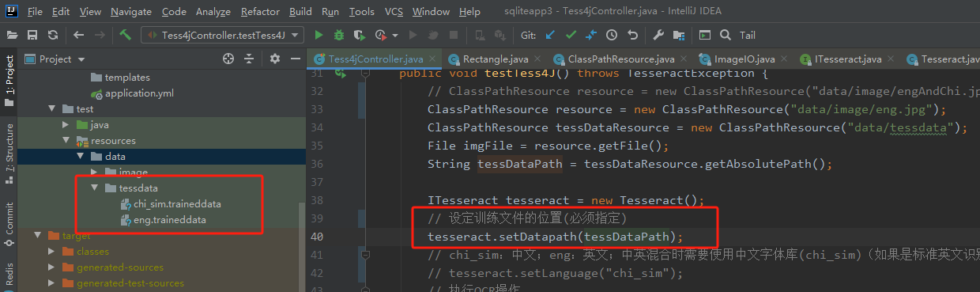Expand the generated-sources folder
Viewport: 980px width, 292px height.
click(x=52, y=267)
